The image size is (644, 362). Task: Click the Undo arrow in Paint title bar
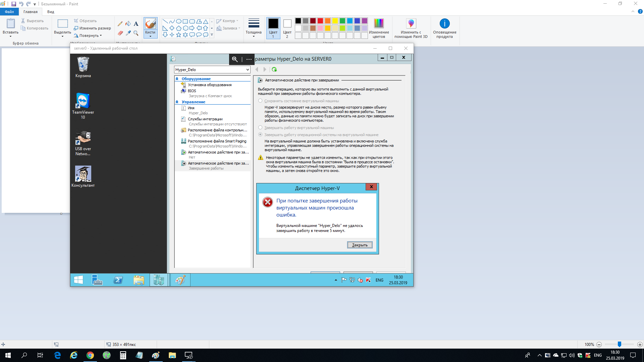[x=21, y=4]
